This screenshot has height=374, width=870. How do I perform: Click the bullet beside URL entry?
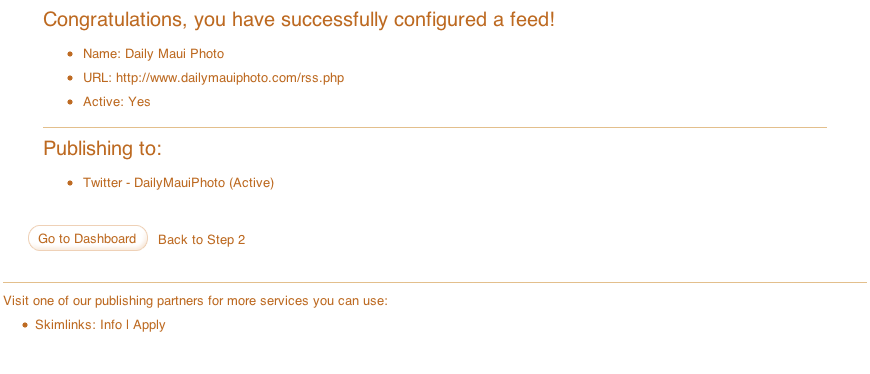70,78
